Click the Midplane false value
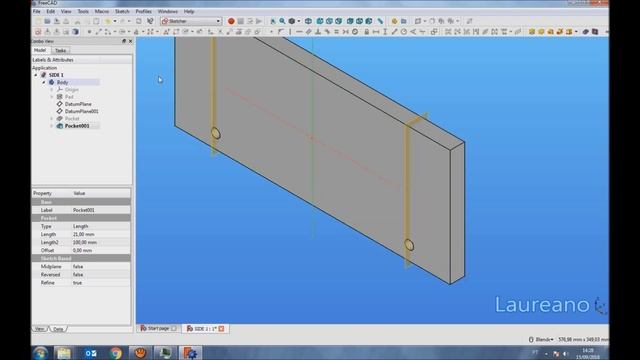640x360 pixels. (101, 267)
